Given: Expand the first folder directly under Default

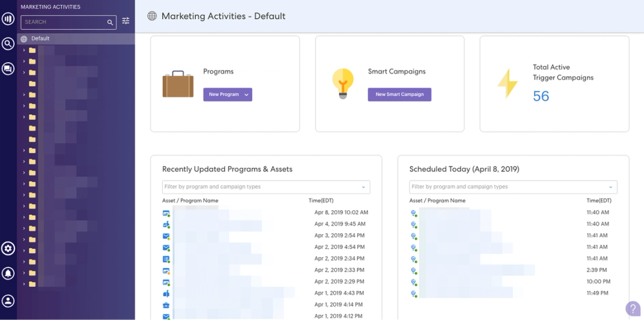Looking at the screenshot, I should (x=24, y=50).
